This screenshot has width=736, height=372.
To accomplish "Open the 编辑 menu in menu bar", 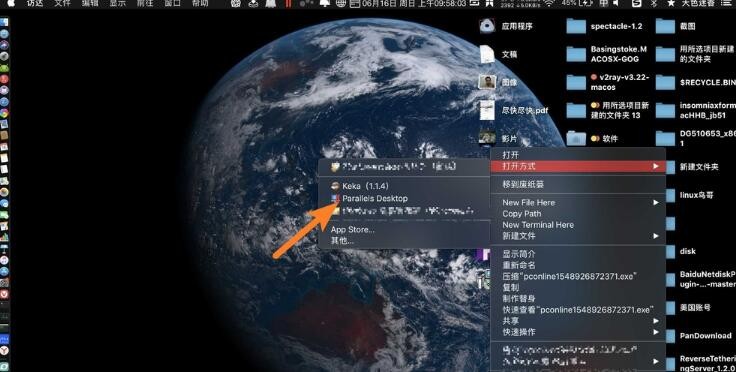I will click(90, 3).
